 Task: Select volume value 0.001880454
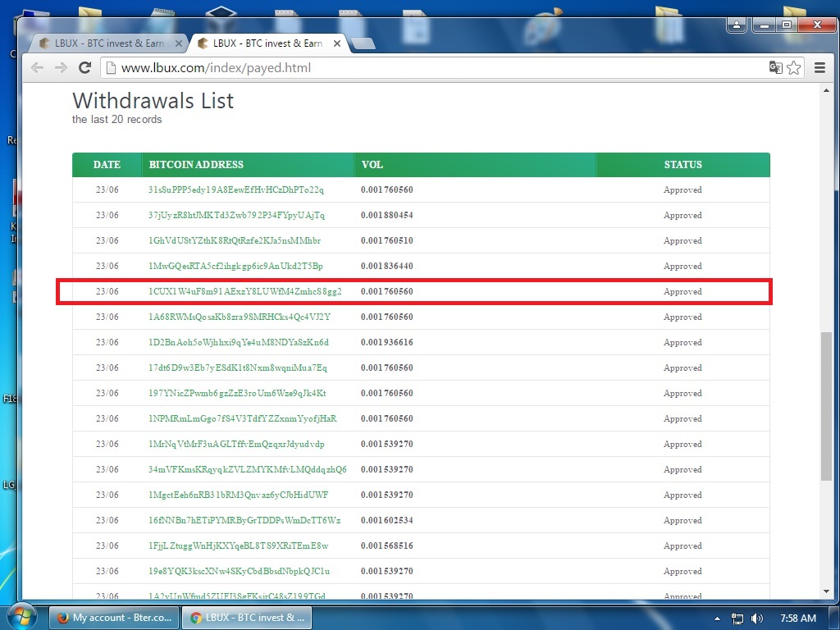click(387, 216)
